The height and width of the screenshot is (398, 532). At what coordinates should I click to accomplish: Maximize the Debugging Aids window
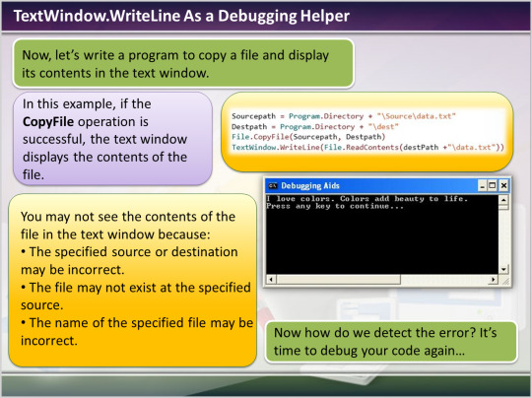tap(493, 185)
